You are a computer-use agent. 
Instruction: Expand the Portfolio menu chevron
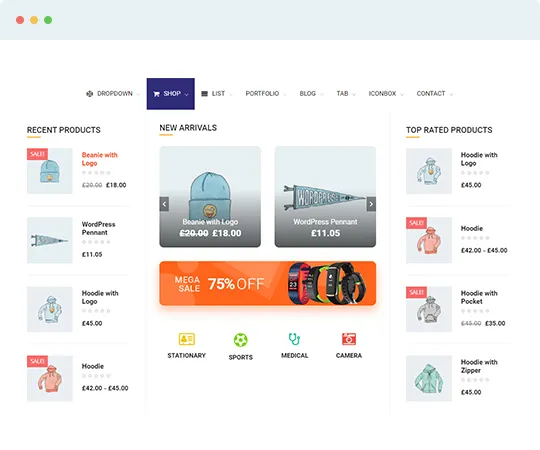(x=284, y=95)
